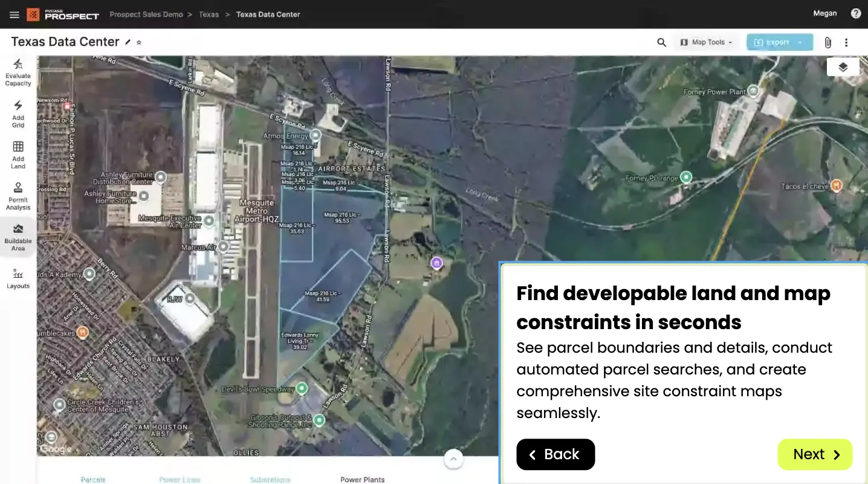Open the Evaluate Capacity tool
The height and width of the screenshot is (484, 868).
tap(18, 73)
